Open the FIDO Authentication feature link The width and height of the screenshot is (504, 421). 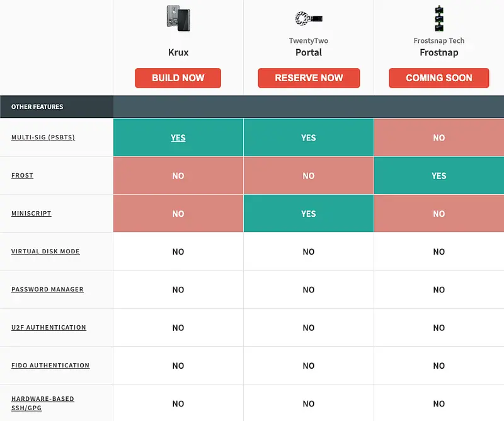[50, 366]
